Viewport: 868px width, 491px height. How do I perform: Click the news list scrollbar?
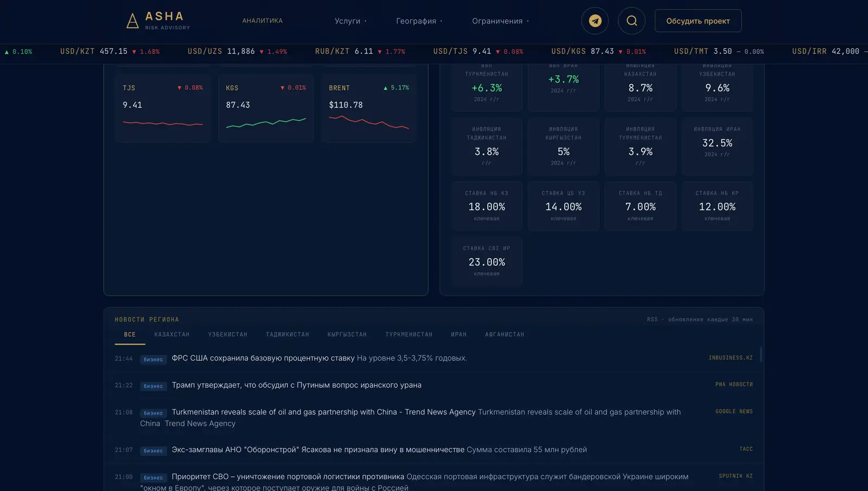pyautogui.click(x=761, y=354)
